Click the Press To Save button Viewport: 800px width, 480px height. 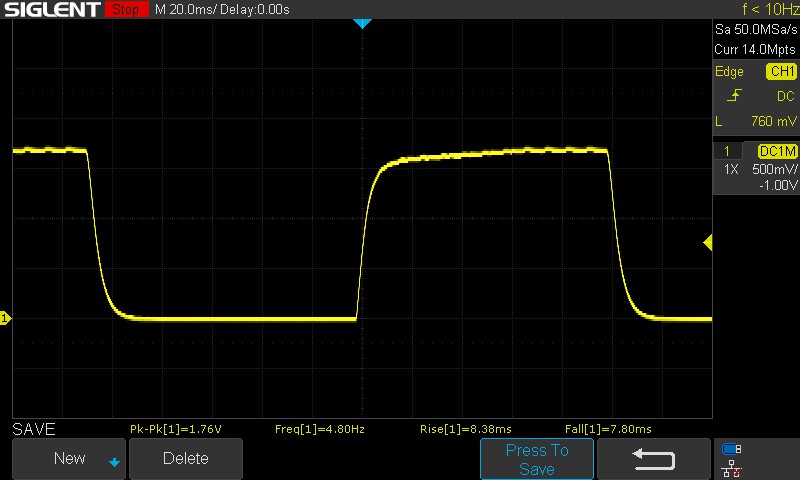(537, 459)
